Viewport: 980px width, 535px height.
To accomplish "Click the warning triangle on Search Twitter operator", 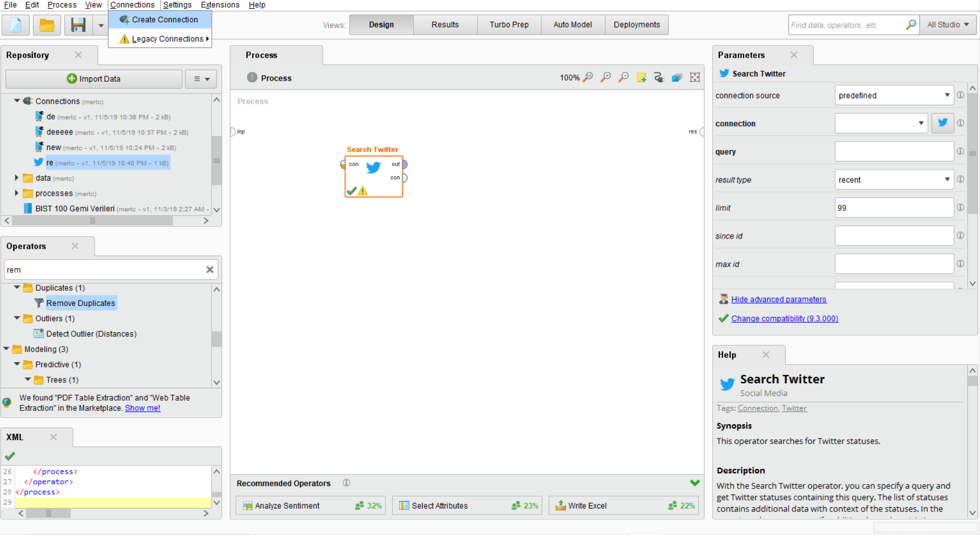I will pyautogui.click(x=363, y=191).
